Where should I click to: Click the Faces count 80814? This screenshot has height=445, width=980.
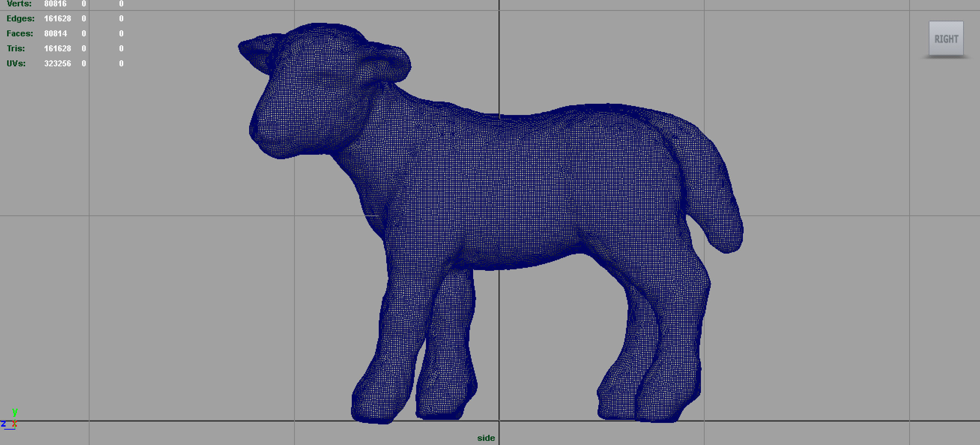(x=55, y=33)
